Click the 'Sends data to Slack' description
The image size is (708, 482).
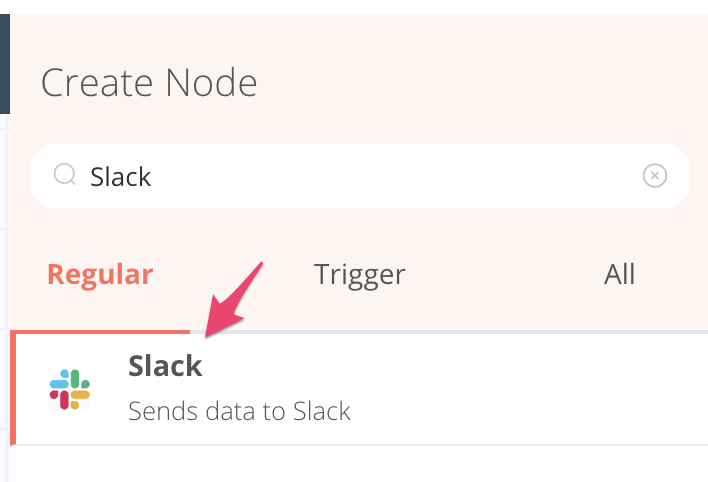pos(239,411)
